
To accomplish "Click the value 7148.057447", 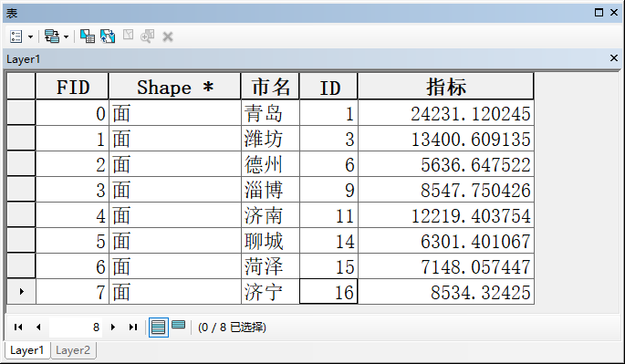I will click(x=475, y=267).
